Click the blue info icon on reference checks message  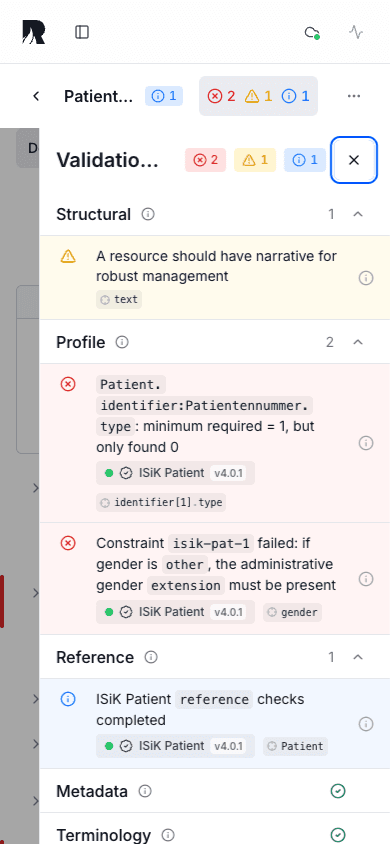68,699
